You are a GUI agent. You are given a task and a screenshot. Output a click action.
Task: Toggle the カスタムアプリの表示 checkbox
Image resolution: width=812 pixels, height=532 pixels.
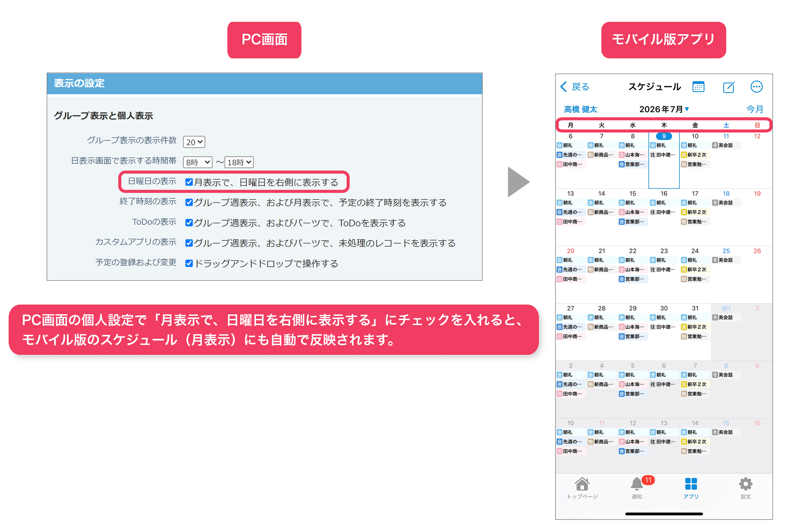click(189, 243)
